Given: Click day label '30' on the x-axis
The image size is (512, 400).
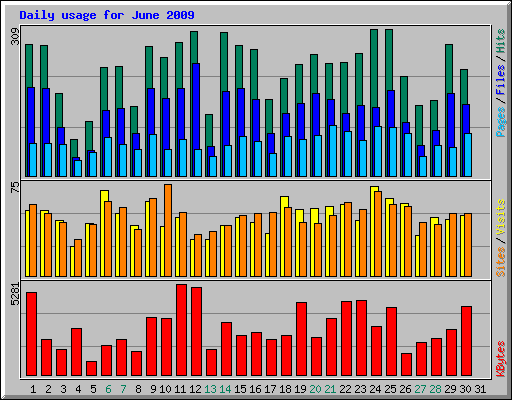Looking at the screenshot, I should [x=465, y=389].
